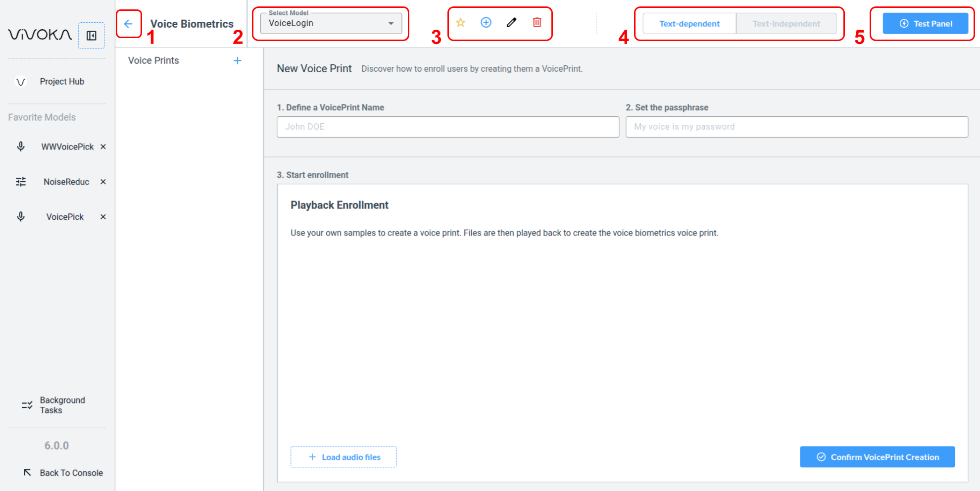This screenshot has width=980, height=491.
Task: Click the pencil edit model icon
Action: tap(511, 23)
